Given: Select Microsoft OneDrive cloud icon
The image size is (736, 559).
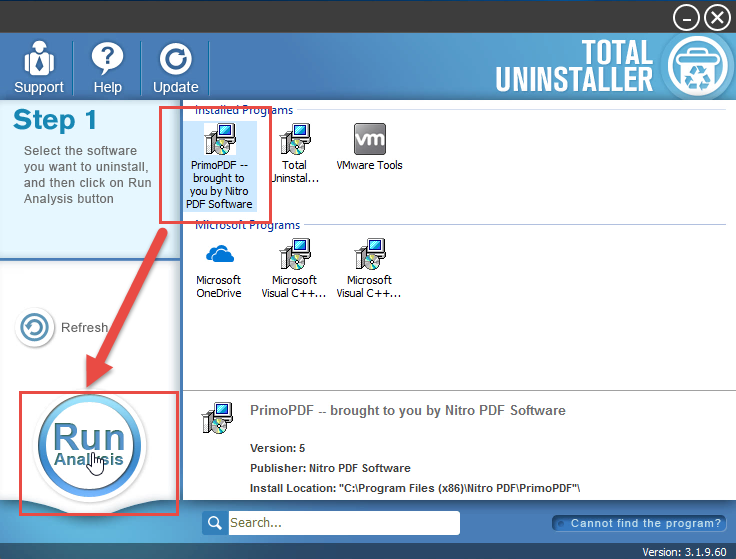Looking at the screenshot, I should pyautogui.click(x=219, y=268).
